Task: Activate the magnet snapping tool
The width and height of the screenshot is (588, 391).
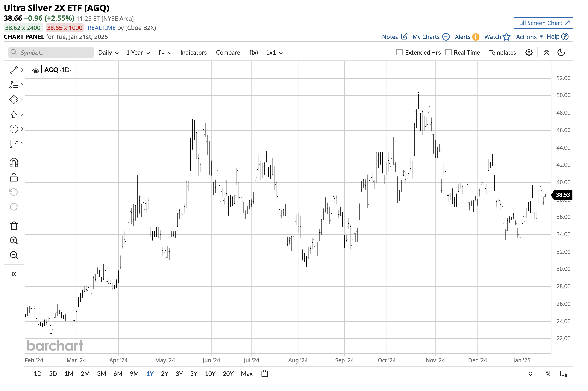Action: point(14,162)
